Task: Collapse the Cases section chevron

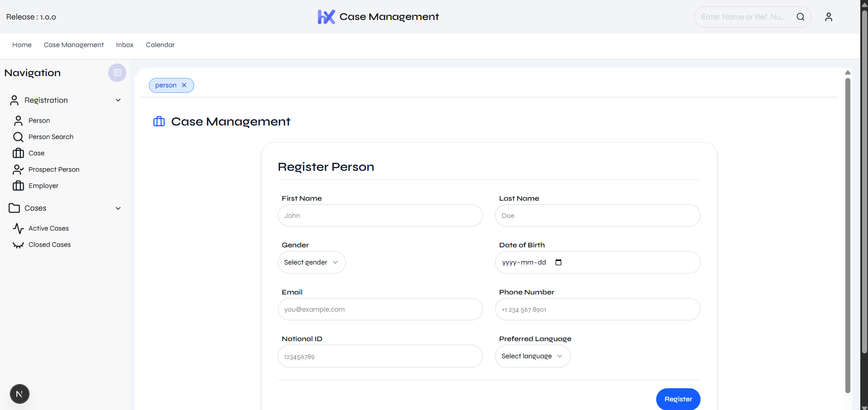Action: (x=118, y=208)
